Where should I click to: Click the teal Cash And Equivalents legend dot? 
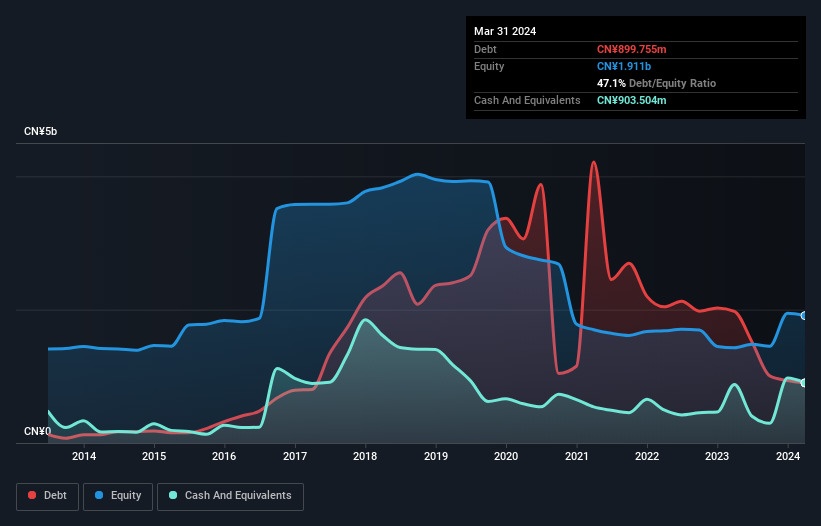click(x=173, y=495)
